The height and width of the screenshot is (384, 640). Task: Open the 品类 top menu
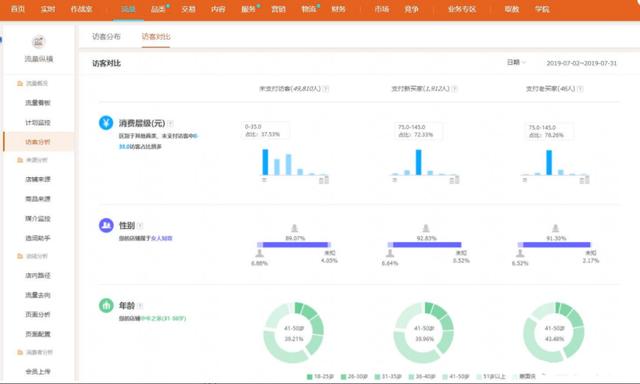[158, 9]
